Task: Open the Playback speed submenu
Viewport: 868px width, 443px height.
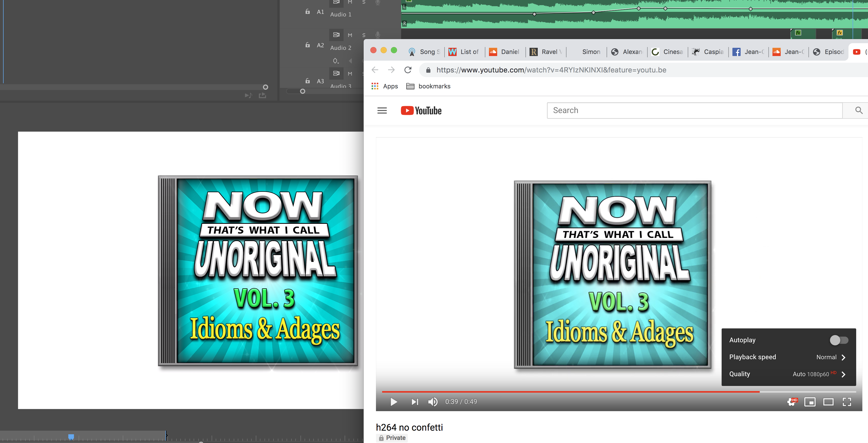Action: click(788, 357)
